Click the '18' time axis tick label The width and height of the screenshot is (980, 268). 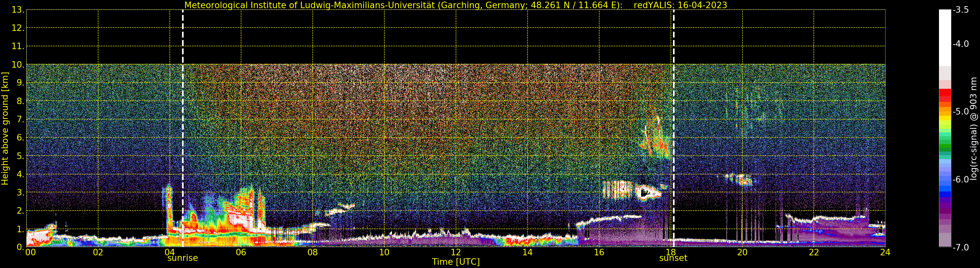pos(671,252)
